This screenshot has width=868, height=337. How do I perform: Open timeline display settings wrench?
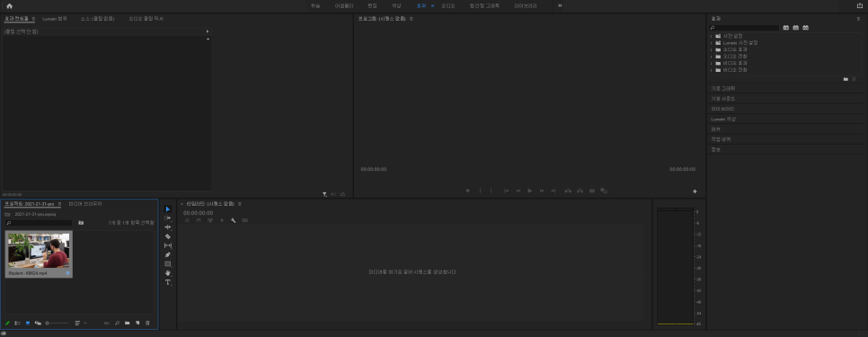[233, 220]
